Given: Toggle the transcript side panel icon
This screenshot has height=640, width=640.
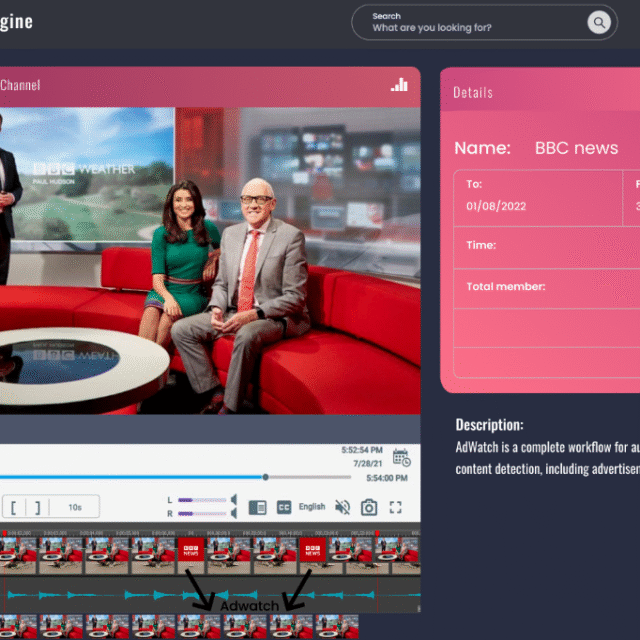Looking at the screenshot, I should click(258, 507).
